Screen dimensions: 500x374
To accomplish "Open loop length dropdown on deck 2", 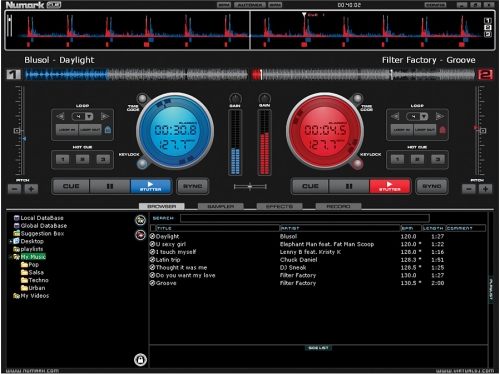I will (424, 116).
